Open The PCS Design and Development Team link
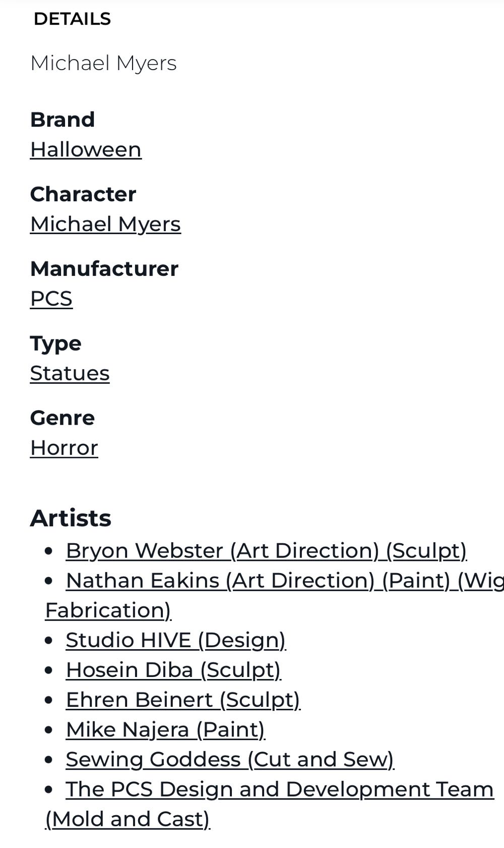The image size is (504, 848). pyautogui.click(x=279, y=789)
